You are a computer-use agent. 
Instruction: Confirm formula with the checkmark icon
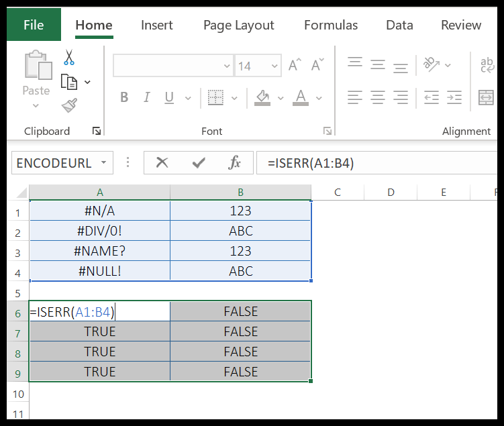[198, 162]
